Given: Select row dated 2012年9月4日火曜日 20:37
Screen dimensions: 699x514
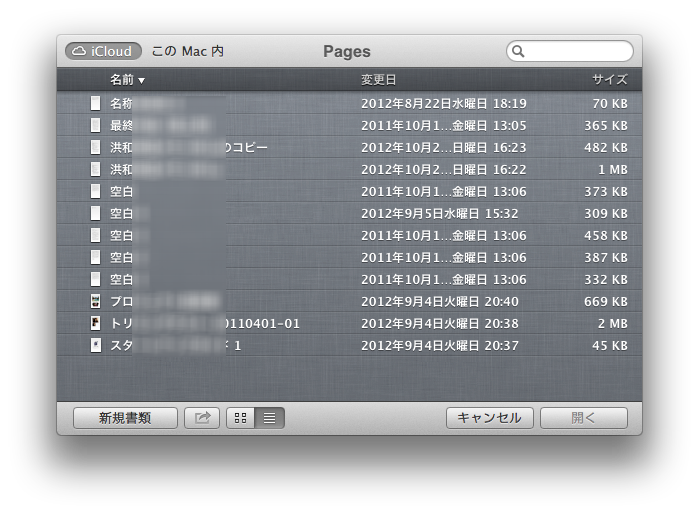Looking at the screenshot, I should [350, 345].
